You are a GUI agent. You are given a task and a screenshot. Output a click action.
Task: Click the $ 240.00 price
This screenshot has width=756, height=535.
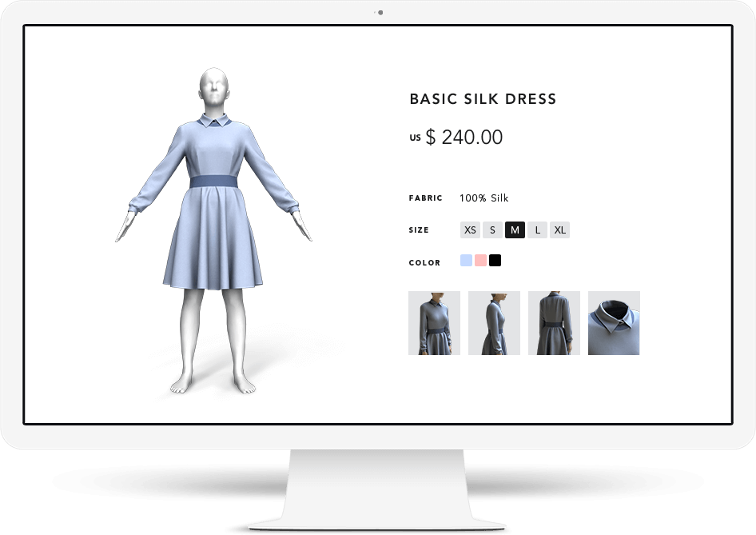[x=464, y=138]
